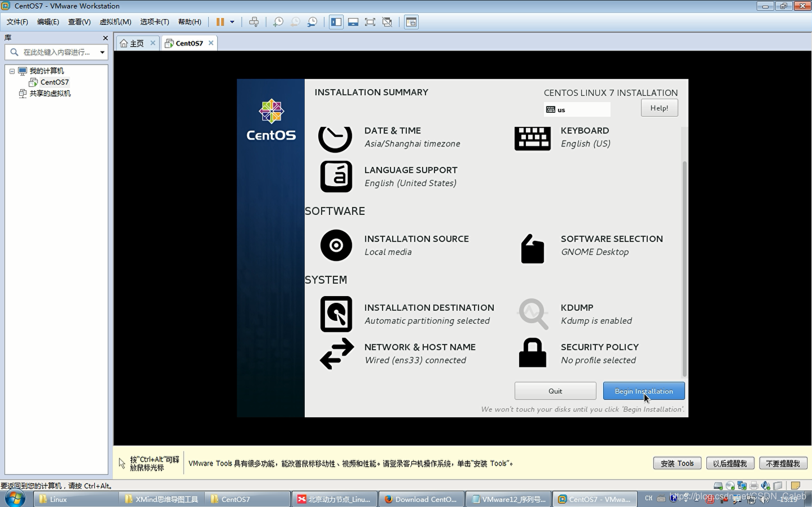Click the Unity mode toolbar icon
This screenshot has height=507, width=812.
(x=387, y=22)
